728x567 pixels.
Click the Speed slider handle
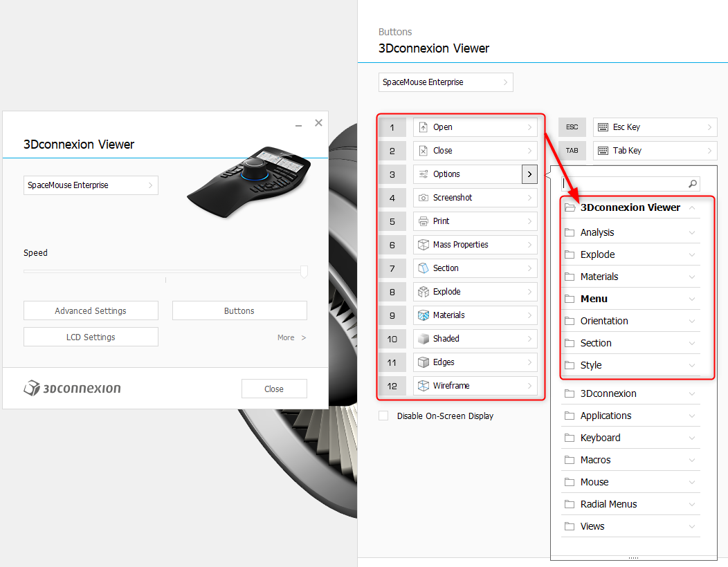point(304,272)
